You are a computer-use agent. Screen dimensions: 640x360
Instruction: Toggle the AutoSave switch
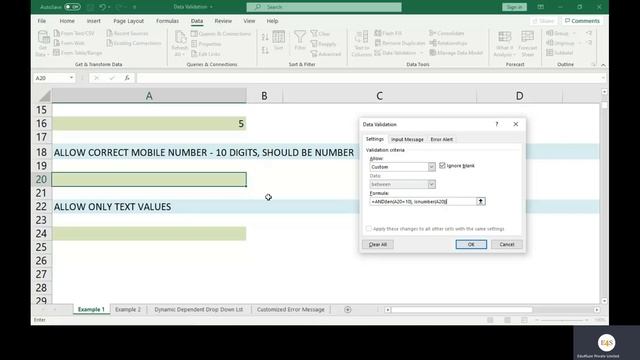[x=72, y=7]
